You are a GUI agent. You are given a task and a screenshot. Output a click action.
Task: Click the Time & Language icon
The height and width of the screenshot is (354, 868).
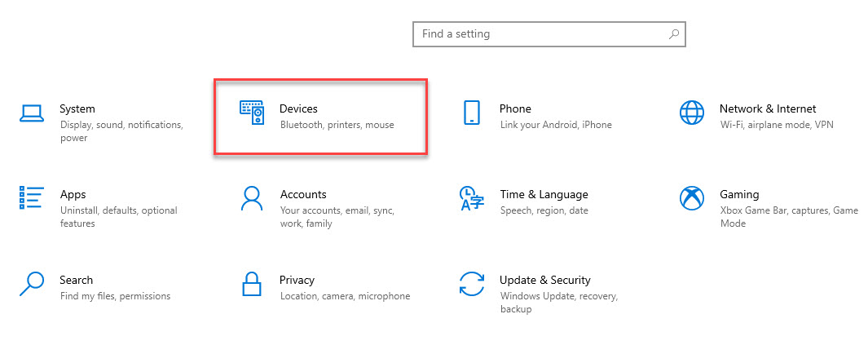pos(472,198)
